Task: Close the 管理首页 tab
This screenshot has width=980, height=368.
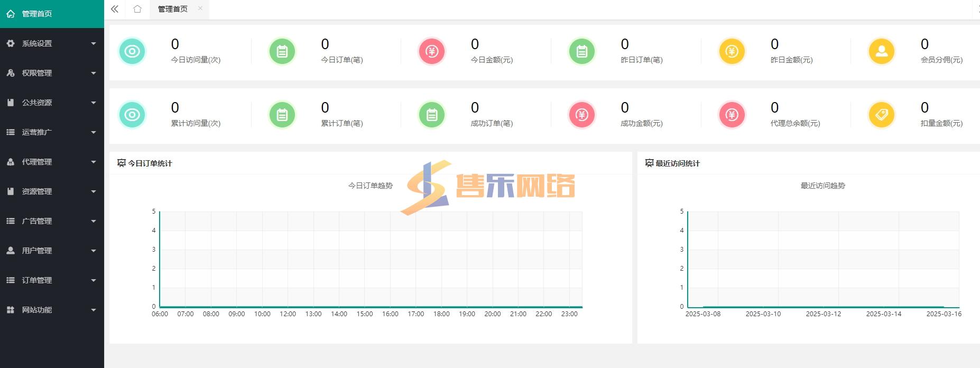Action: (200, 8)
